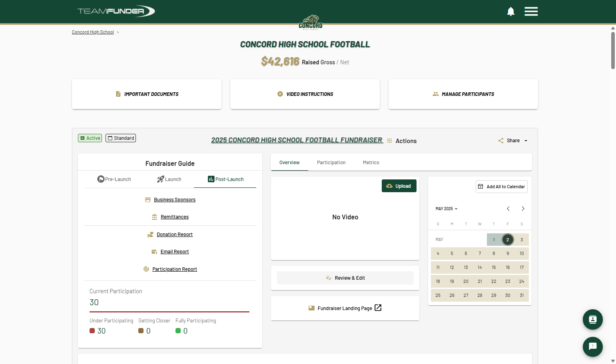Screen dimensions: 616x364
Task: Open the Pre-Launch guide tab
Action: tap(114, 179)
